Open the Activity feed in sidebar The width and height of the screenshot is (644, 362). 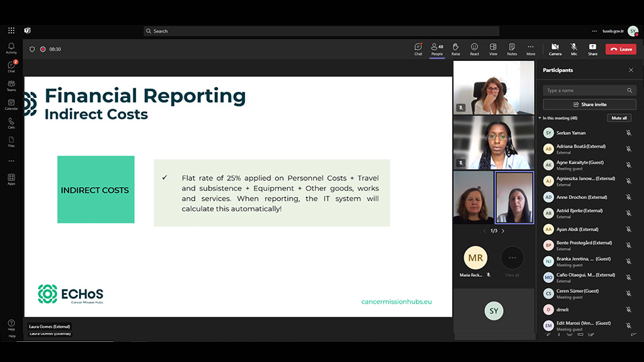point(11,48)
